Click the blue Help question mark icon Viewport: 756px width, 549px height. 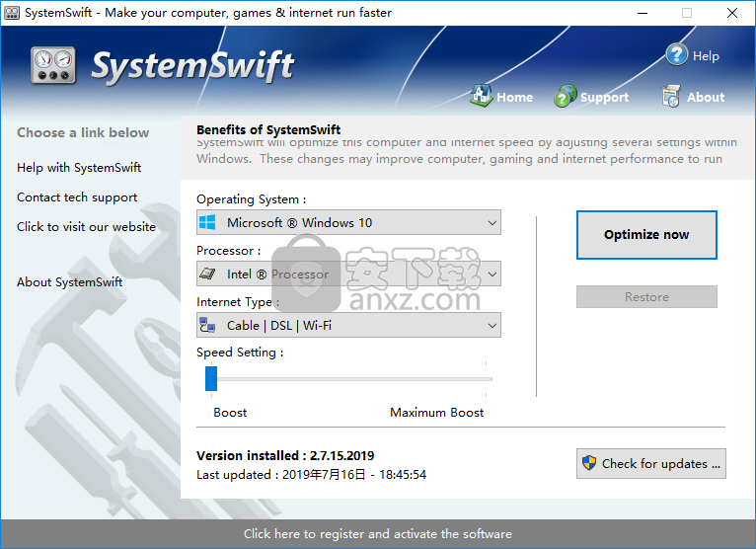pos(676,54)
